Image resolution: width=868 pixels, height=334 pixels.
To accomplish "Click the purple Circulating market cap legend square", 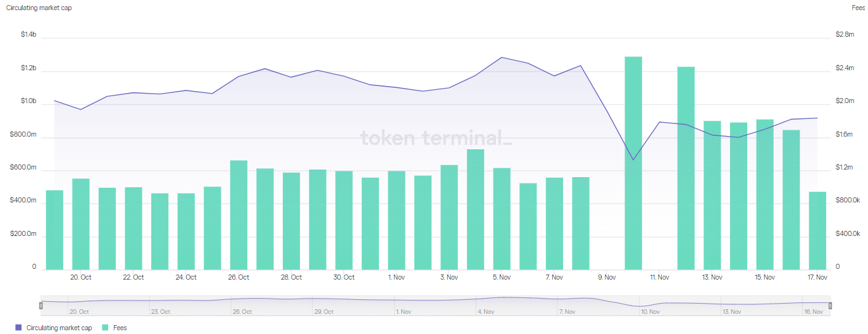I will (18, 328).
